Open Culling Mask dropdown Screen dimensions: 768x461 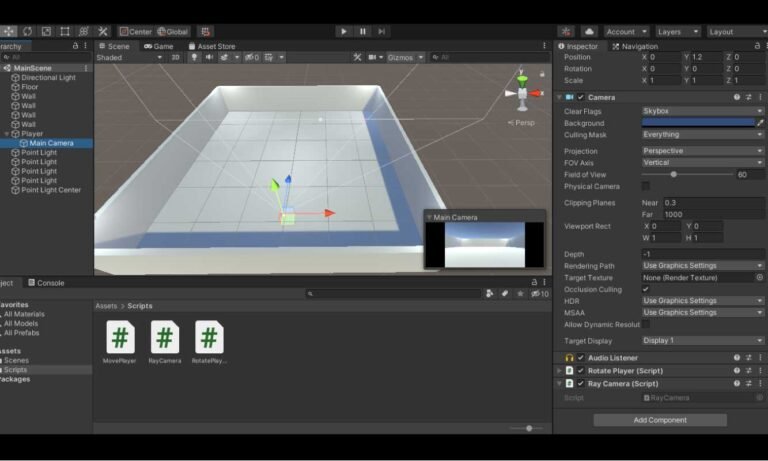pos(703,134)
